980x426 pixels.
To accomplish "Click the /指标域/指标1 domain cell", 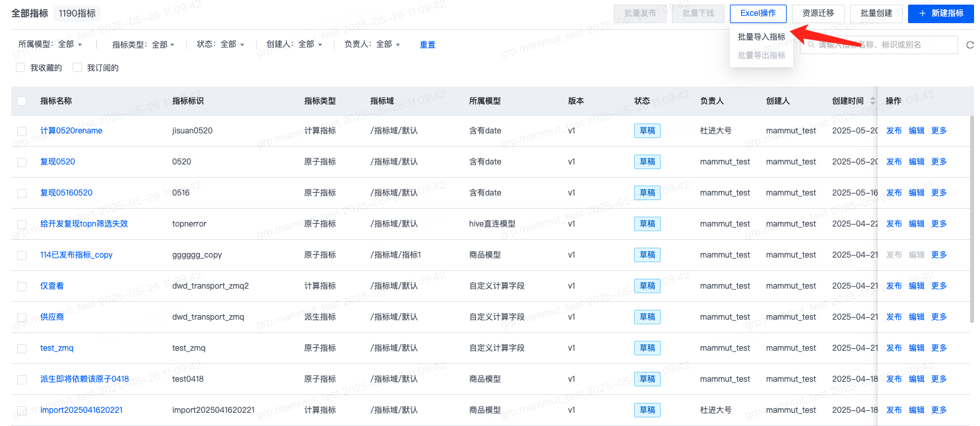I will coord(396,255).
